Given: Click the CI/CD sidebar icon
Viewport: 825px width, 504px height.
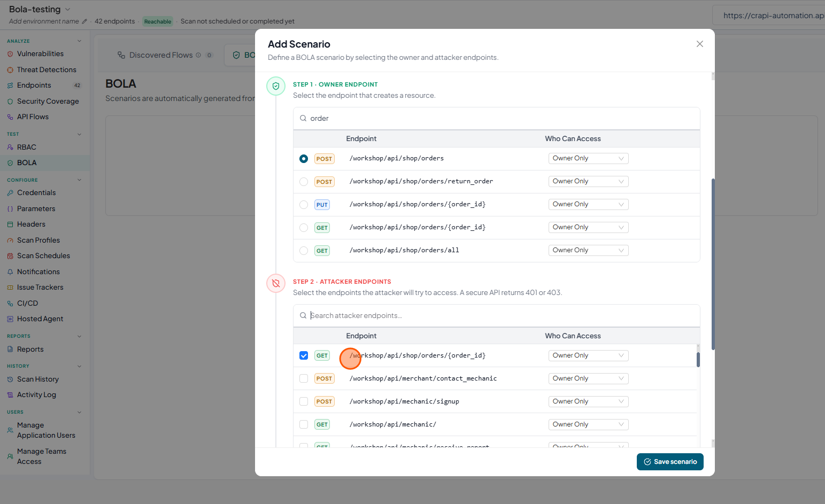Looking at the screenshot, I should tap(10, 304).
